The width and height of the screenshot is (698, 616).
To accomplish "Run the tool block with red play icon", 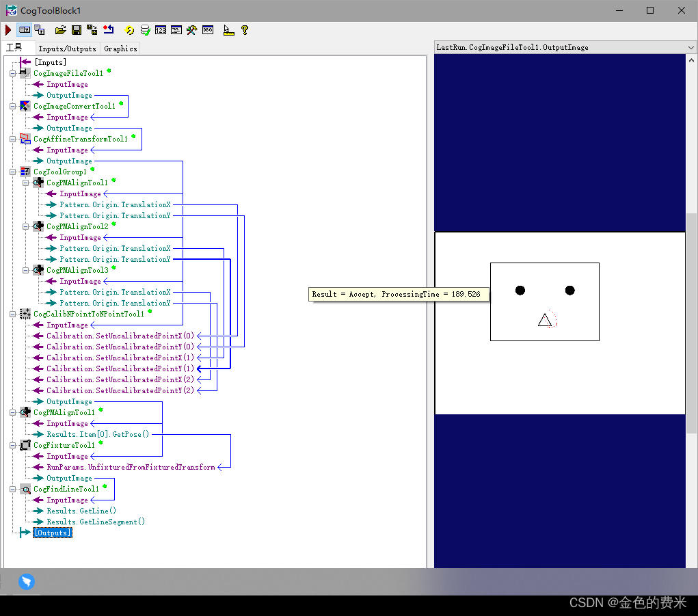I will (x=8, y=30).
